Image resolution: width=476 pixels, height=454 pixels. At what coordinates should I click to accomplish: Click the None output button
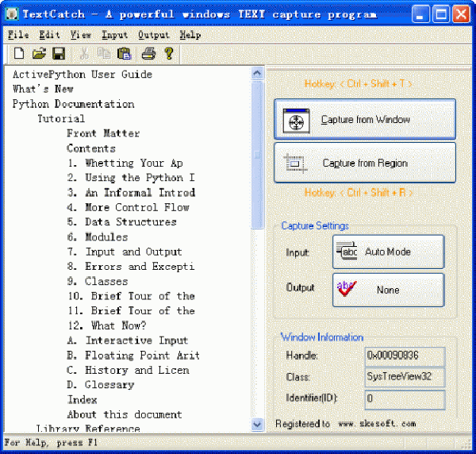tap(388, 290)
